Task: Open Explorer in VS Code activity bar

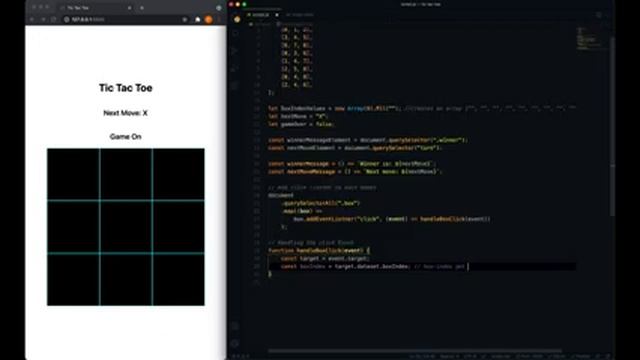Action: click(x=237, y=19)
